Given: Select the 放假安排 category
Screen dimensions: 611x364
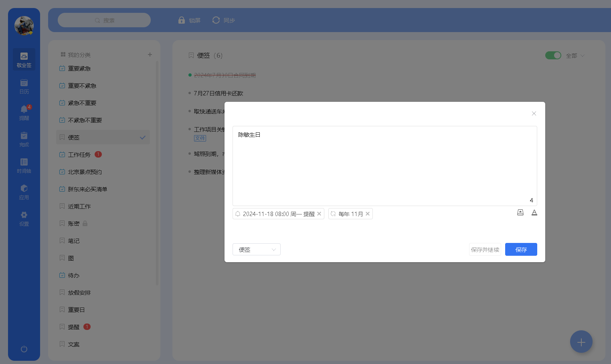Looking at the screenshot, I should click(103, 292).
